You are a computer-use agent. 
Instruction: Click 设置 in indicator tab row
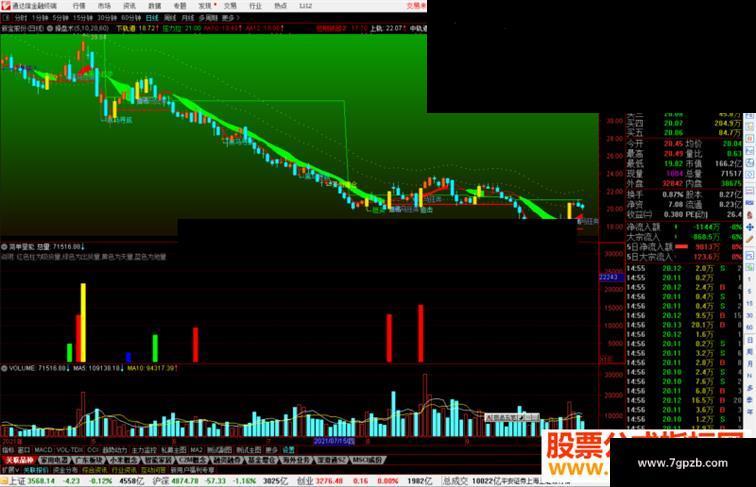click(288, 449)
